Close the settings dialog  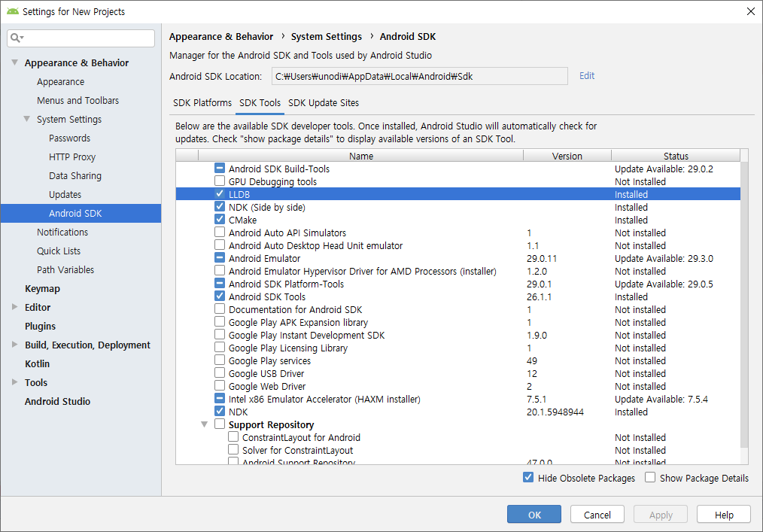point(751,11)
